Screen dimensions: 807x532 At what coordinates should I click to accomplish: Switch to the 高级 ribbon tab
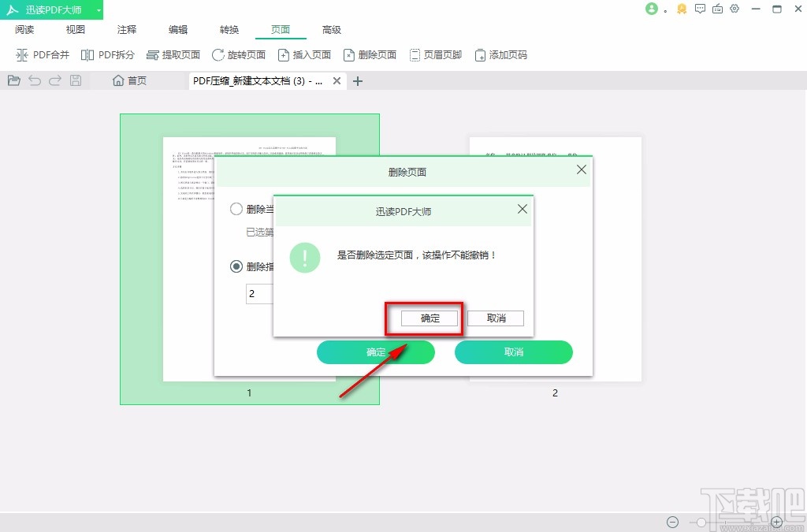pos(332,30)
